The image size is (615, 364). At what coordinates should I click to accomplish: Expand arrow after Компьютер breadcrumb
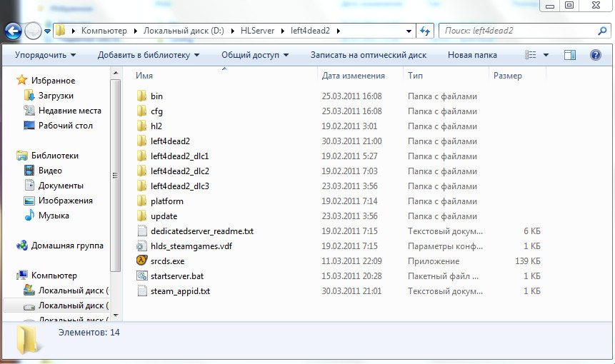click(135, 31)
